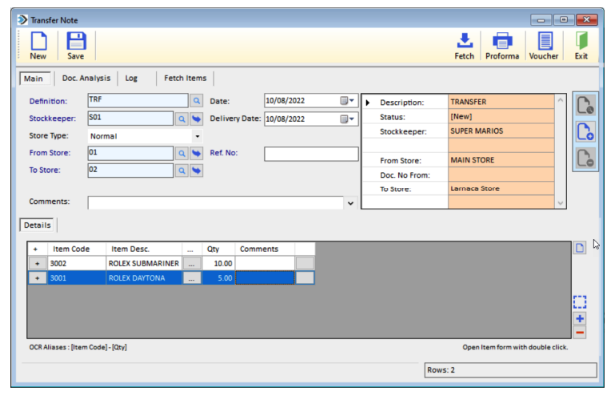This screenshot has width=613, height=399.
Task: Click blue arrow icon beside Stockkeeper field
Action: [196, 119]
